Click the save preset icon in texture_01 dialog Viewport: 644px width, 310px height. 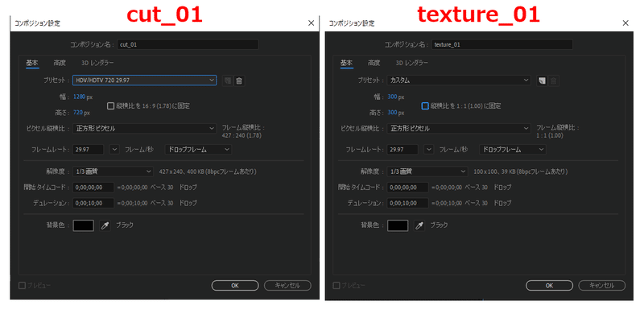pyautogui.click(x=542, y=81)
